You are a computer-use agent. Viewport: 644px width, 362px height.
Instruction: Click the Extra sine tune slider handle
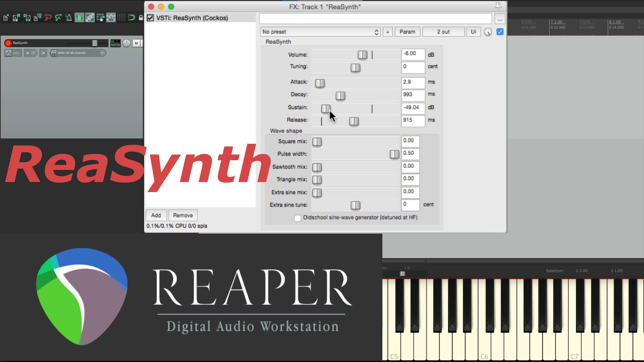pyautogui.click(x=355, y=205)
